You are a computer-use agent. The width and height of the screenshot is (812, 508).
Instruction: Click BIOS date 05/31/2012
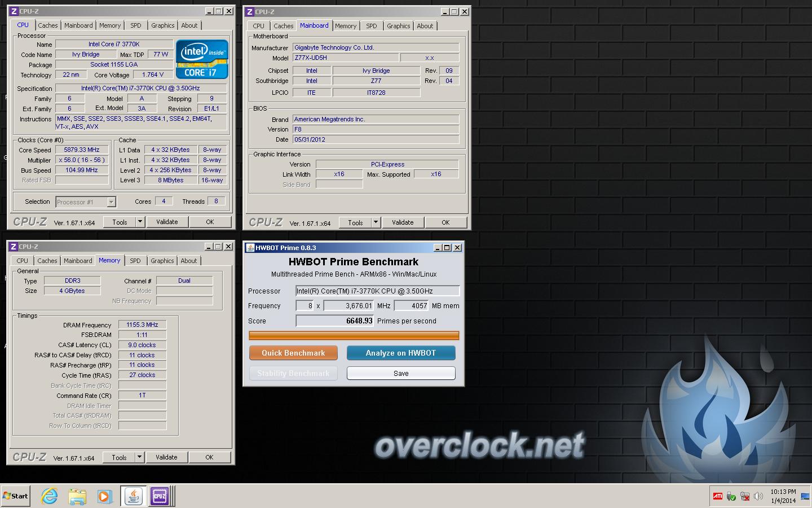(376, 139)
